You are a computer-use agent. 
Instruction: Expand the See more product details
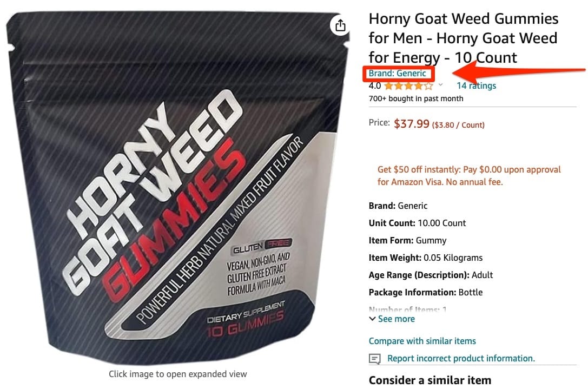tap(396, 319)
